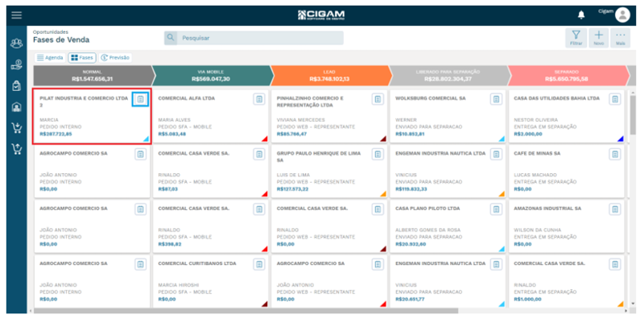Image resolution: width=644 pixels, height=323 pixels.
Task: Open the people group icon in sidebar
Action: 16,43
